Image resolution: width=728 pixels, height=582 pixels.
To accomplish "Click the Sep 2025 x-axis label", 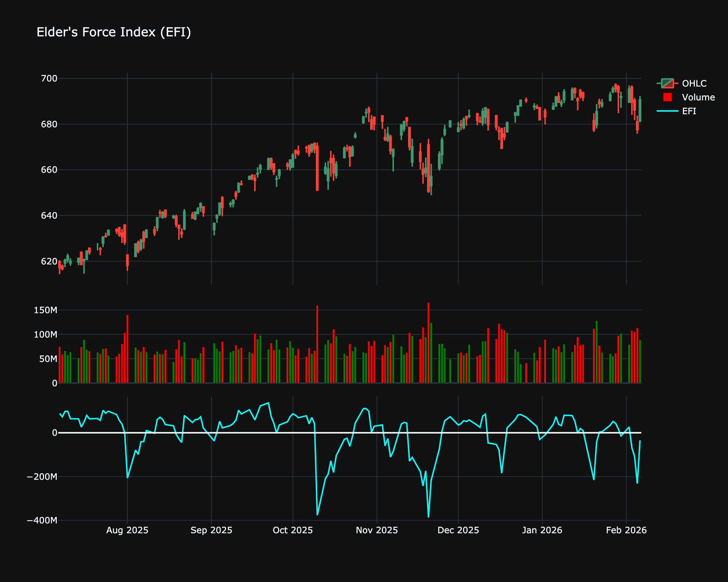I will 211,530.
